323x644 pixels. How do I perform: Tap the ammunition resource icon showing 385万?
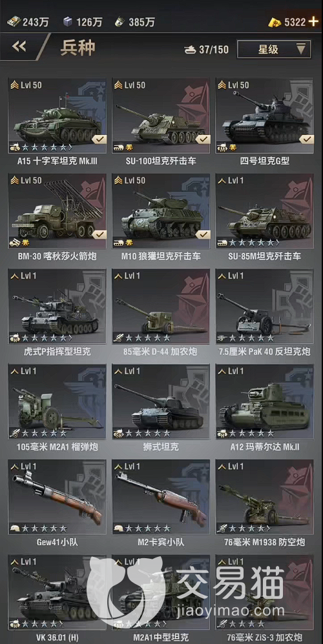[120, 22]
